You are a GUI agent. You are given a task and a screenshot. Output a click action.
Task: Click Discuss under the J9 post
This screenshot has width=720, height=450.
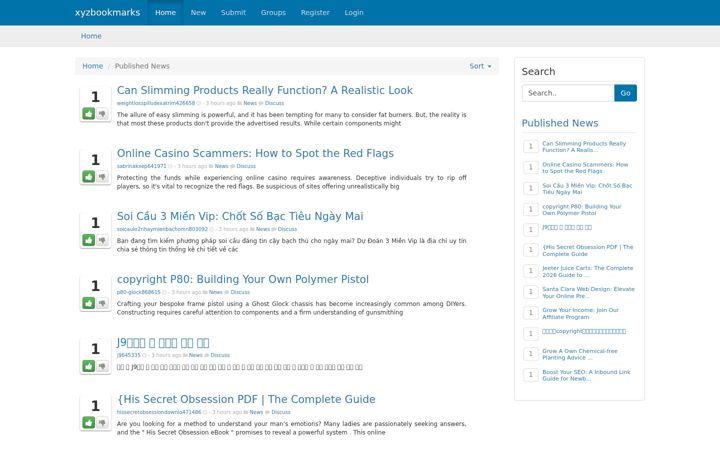pyautogui.click(x=220, y=355)
